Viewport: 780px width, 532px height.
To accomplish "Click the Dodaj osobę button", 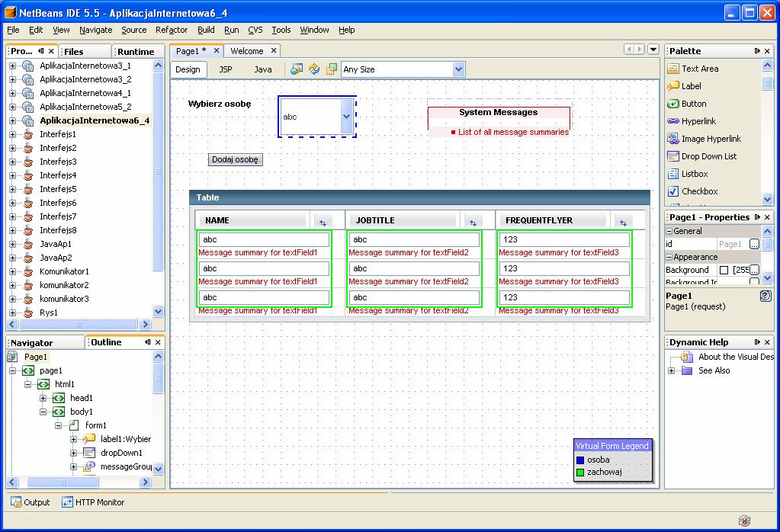I will pos(235,159).
